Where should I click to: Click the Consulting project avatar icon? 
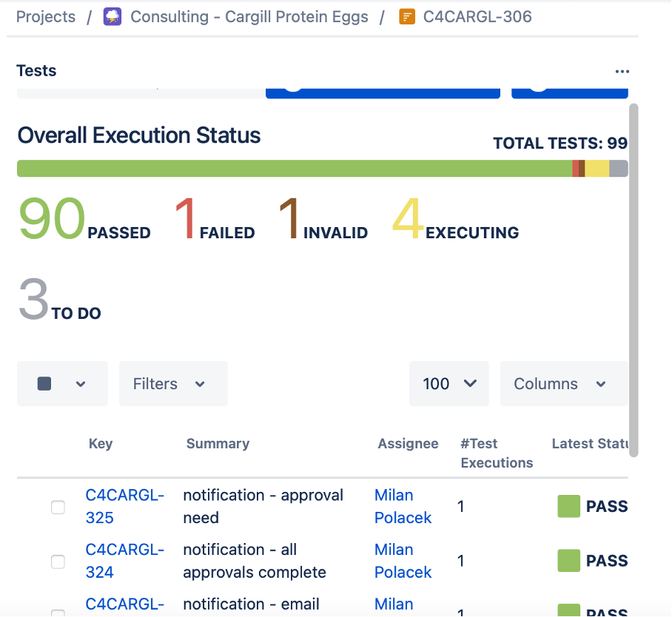[x=112, y=16]
